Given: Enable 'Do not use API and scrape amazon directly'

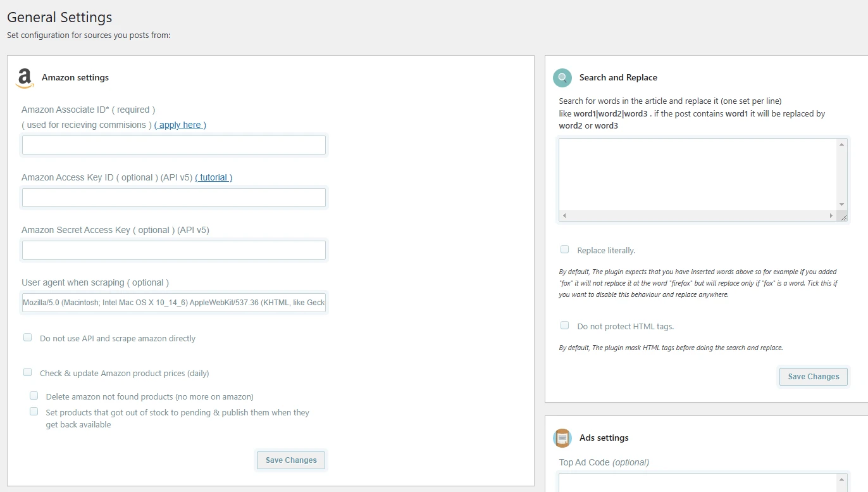Looking at the screenshot, I should (27, 337).
